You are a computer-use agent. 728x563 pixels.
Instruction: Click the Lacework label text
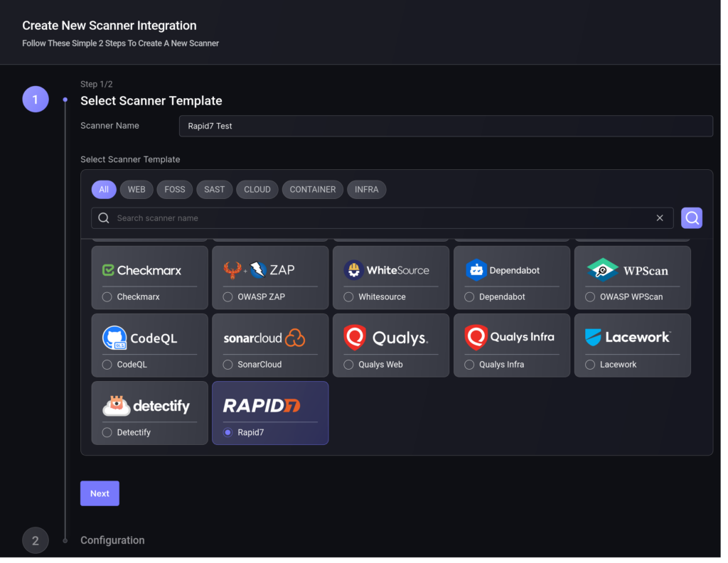coord(618,365)
